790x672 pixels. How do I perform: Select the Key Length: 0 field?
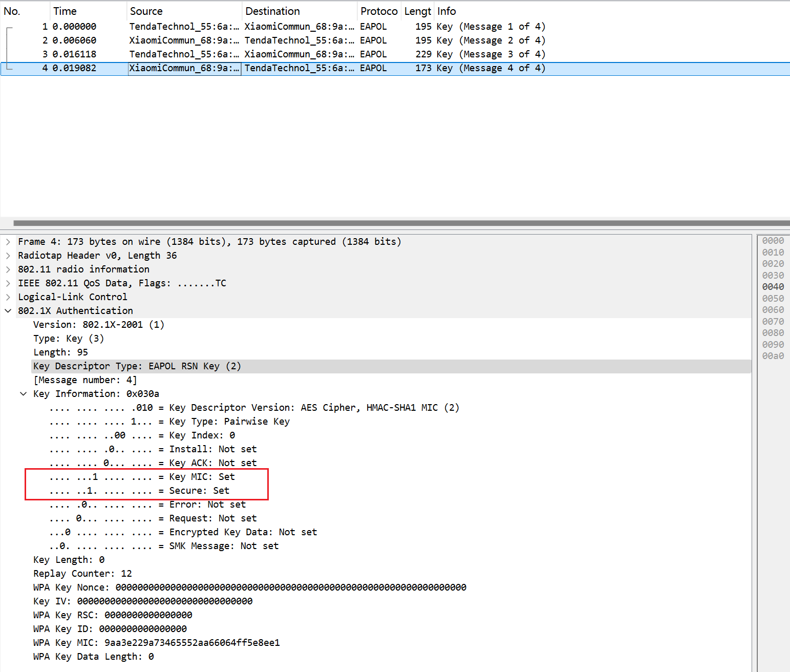[x=69, y=560]
